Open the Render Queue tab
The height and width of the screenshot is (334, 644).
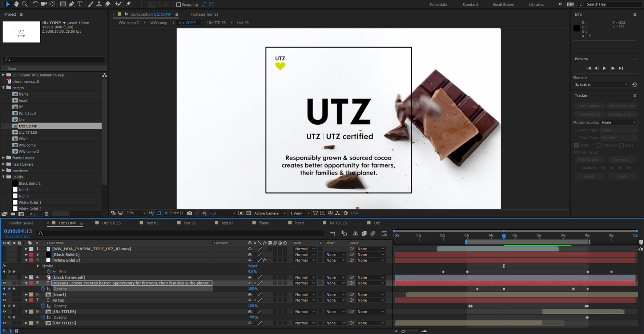click(x=21, y=223)
